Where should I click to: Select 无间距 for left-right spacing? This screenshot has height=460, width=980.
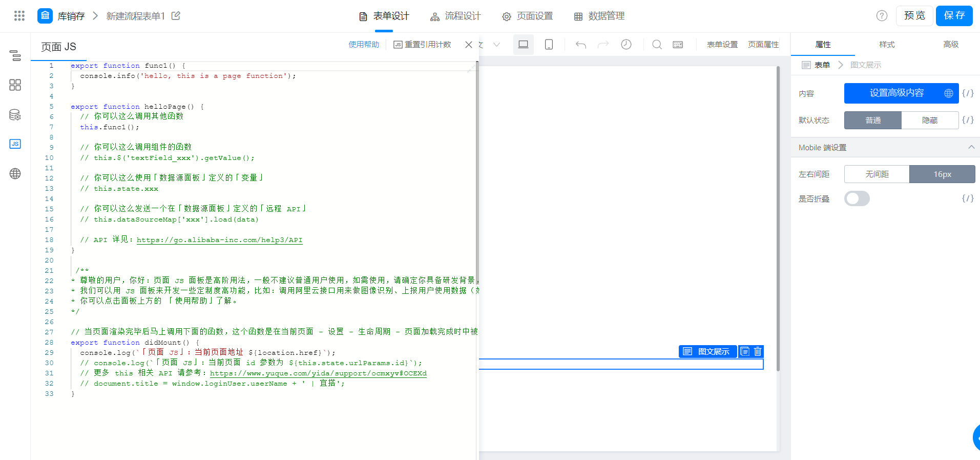coord(877,174)
